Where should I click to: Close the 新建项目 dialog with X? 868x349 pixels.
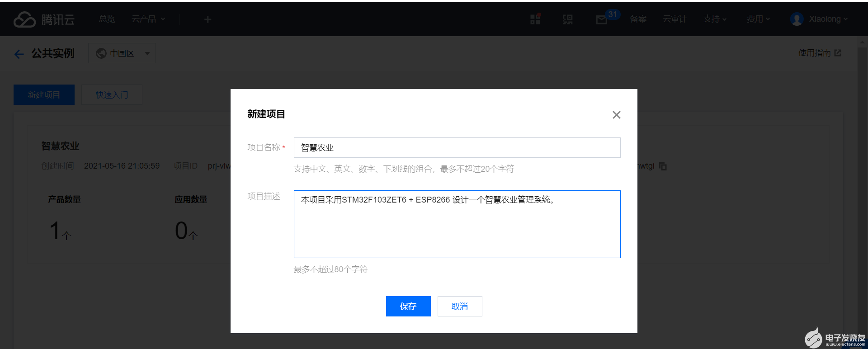click(616, 115)
